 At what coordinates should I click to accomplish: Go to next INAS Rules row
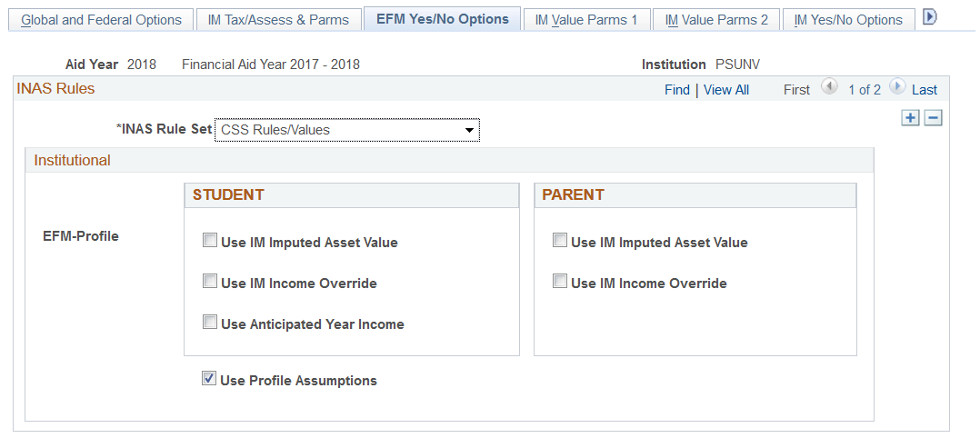click(897, 87)
